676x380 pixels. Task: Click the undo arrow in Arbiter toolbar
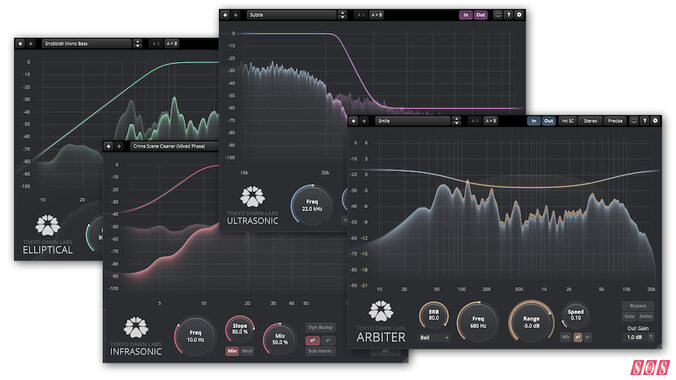(x=354, y=121)
